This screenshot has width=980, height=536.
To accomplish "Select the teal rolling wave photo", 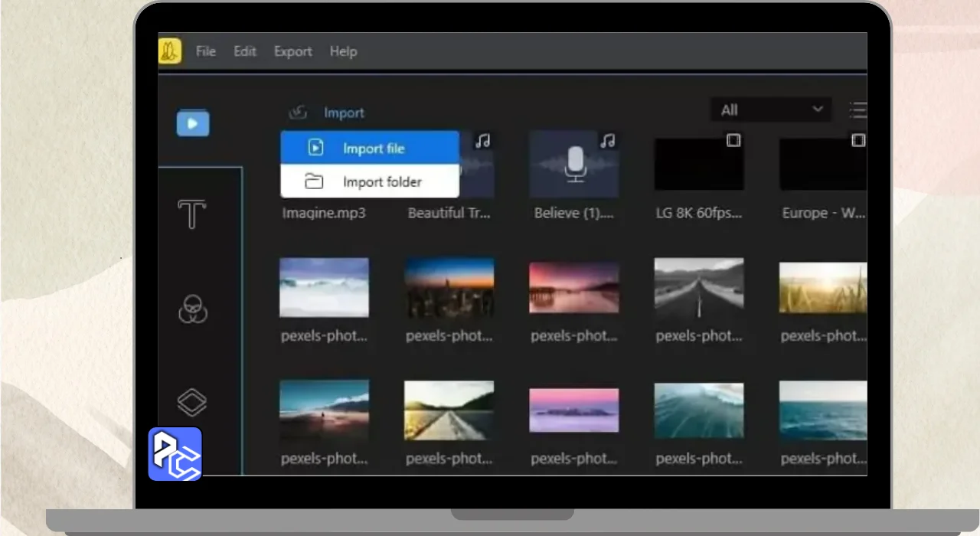I will [x=699, y=410].
